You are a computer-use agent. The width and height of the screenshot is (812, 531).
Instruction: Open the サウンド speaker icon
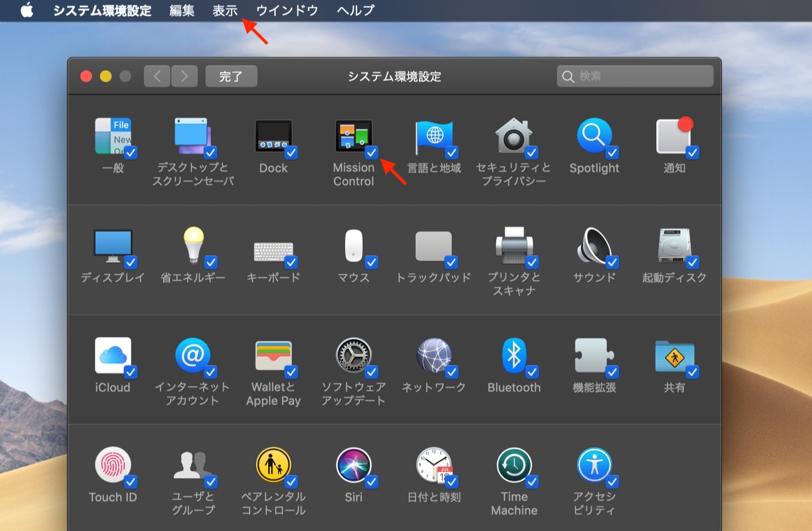click(594, 245)
